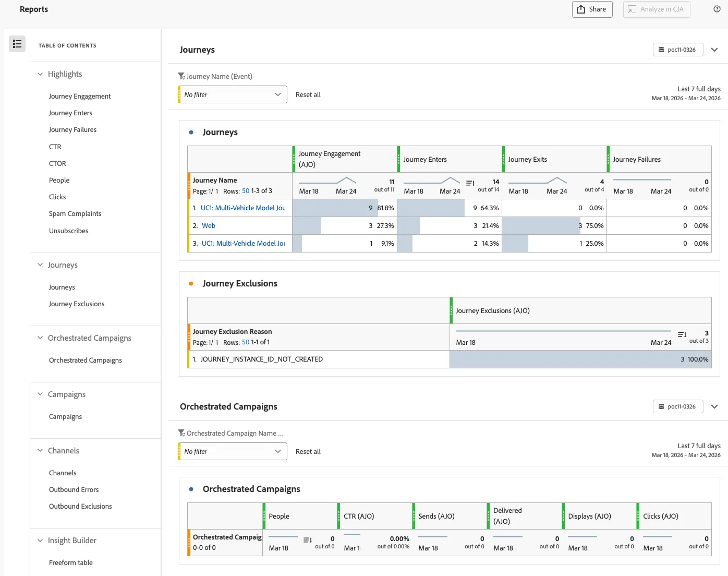Click the Journey Name (Event) filter icon

coord(181,76)
